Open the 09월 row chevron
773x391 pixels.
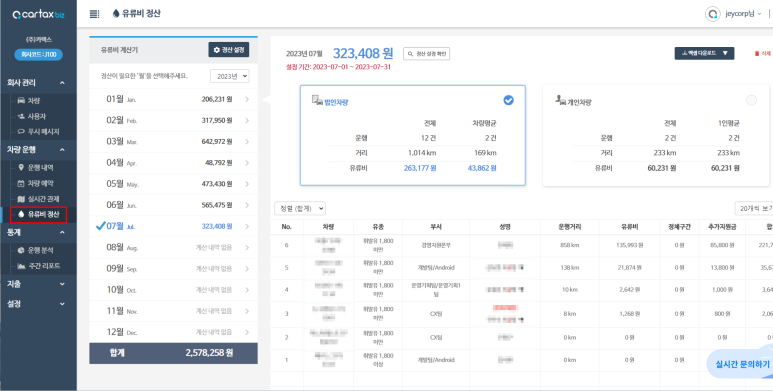247,269
